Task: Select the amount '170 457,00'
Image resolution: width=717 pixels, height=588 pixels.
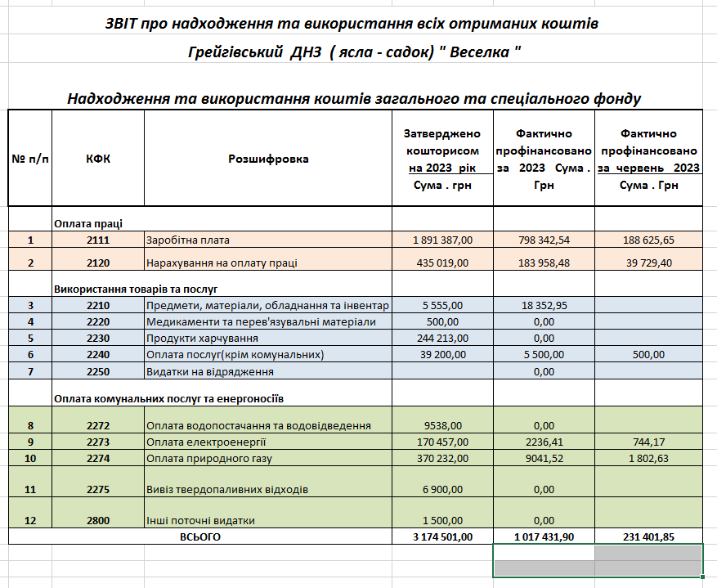Action: coord(442,442)
